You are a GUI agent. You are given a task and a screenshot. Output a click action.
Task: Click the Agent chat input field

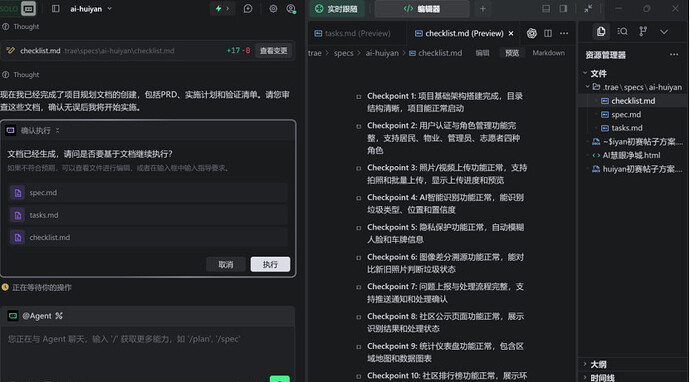[x=147, y=350]
